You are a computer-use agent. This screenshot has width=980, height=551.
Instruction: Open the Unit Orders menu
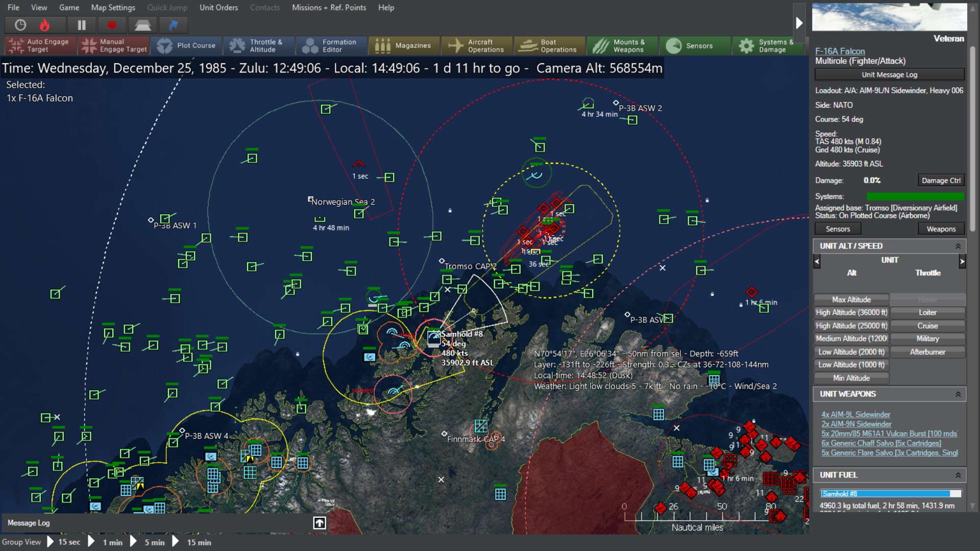(x=219, y=8)
